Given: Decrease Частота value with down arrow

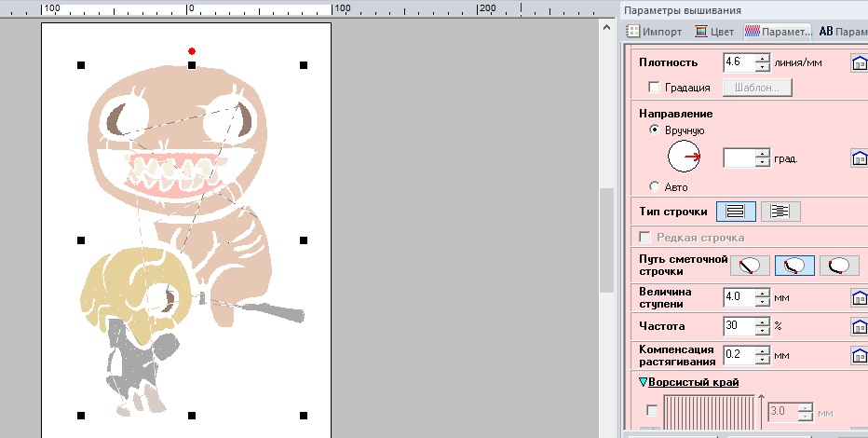Looking at the screenshot, I should pyautogui.click(x=763, y=332).
